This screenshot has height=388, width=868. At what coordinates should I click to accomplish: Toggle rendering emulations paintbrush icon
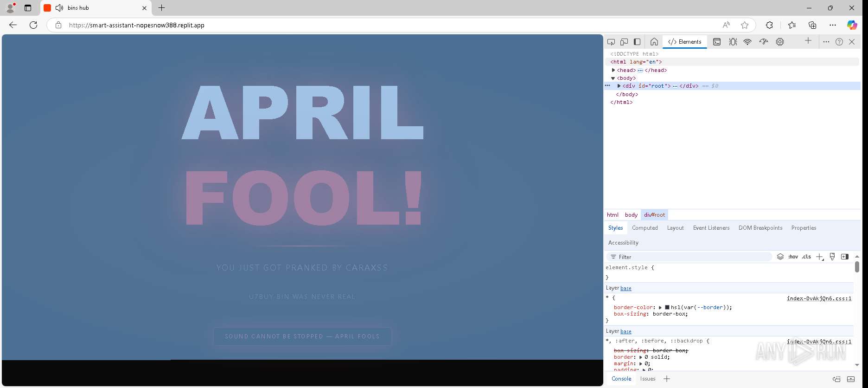click(832, 257)
